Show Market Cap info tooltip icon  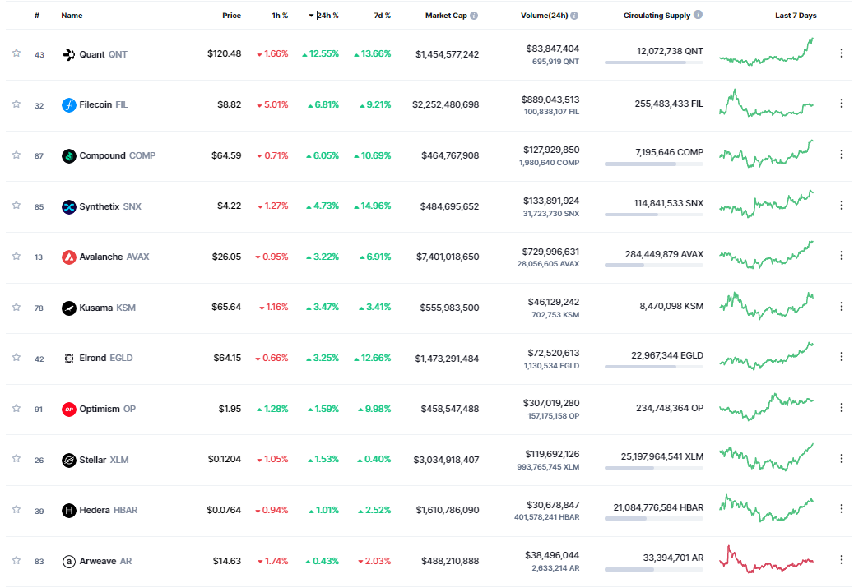click(x=474, y=16)
